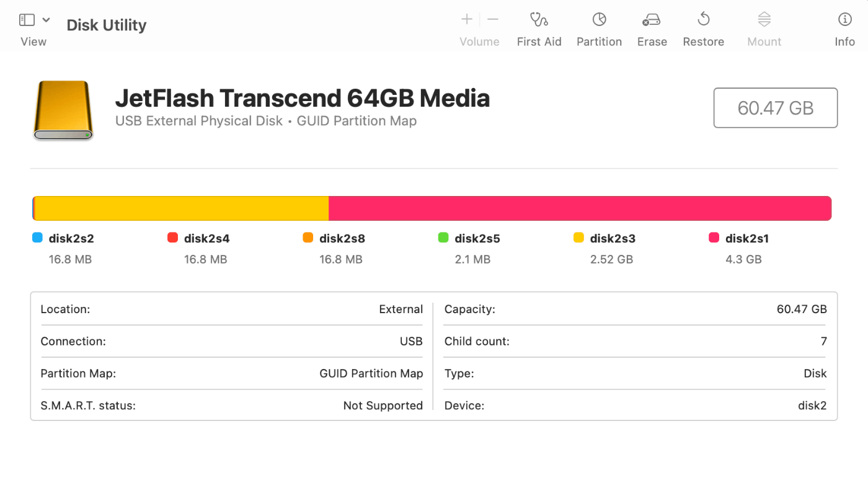Remove a volume with minus icon

[493, 19]
